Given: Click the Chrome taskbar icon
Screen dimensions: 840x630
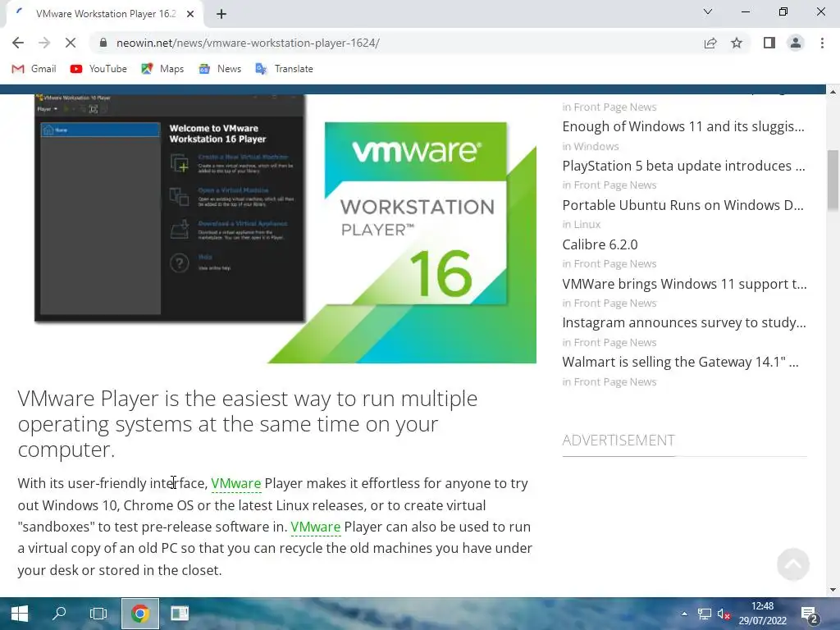Looking at the screenshot, I should 139,614.
